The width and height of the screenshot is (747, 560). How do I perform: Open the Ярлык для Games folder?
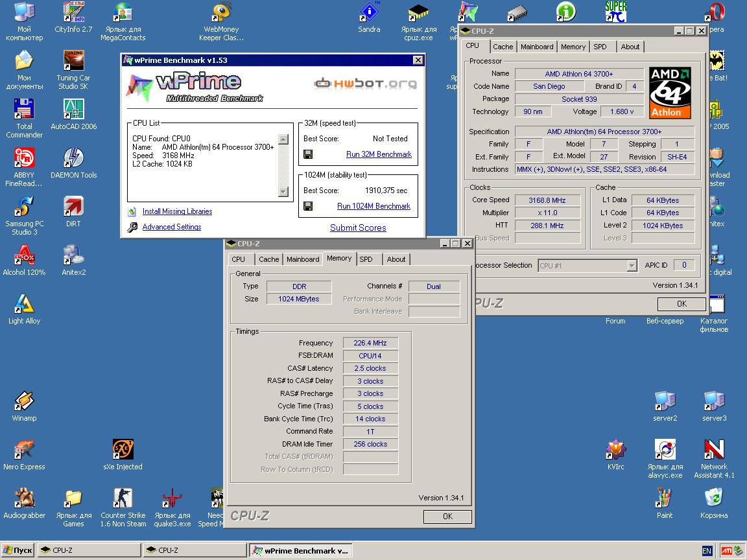pos(73,499)
